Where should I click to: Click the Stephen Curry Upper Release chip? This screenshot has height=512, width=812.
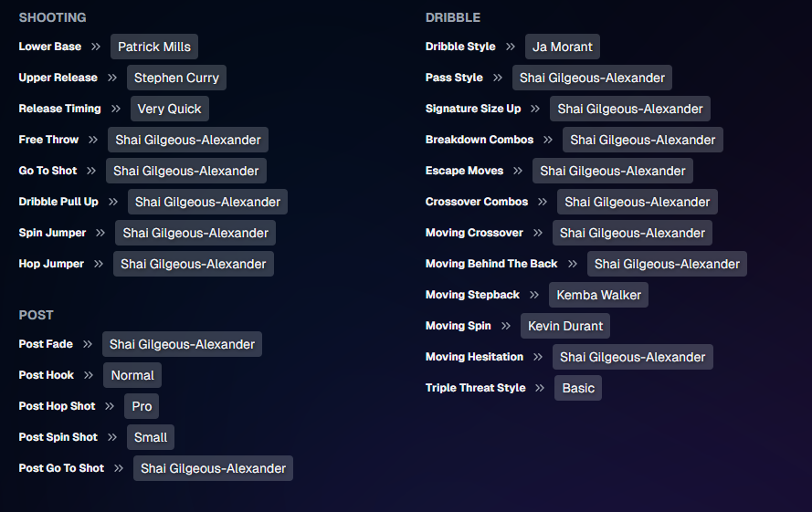point(176,78)
